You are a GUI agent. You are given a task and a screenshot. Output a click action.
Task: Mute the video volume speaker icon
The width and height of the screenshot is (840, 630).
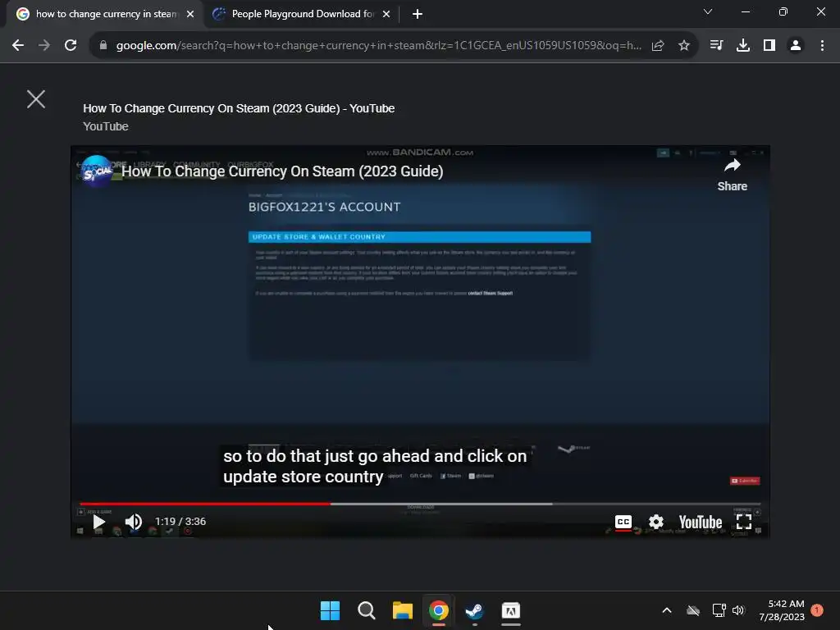(x=134, y=521)
